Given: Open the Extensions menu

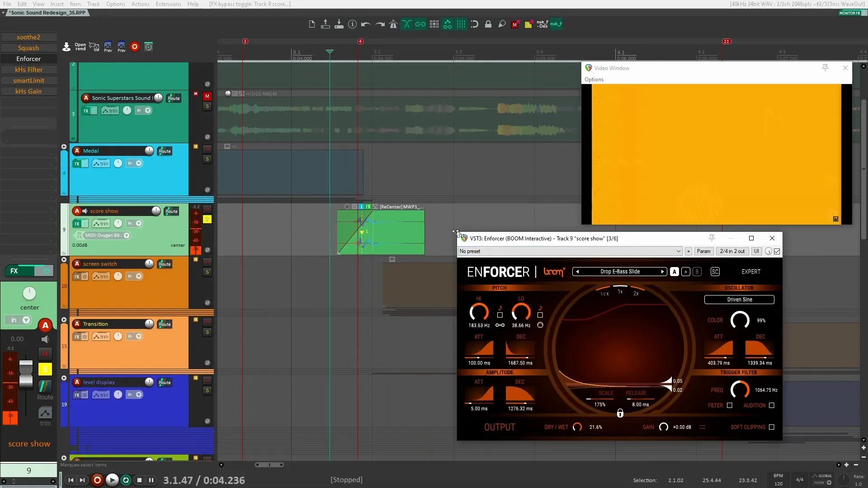Looking at the screenshot, I should [x=168, y=4].
